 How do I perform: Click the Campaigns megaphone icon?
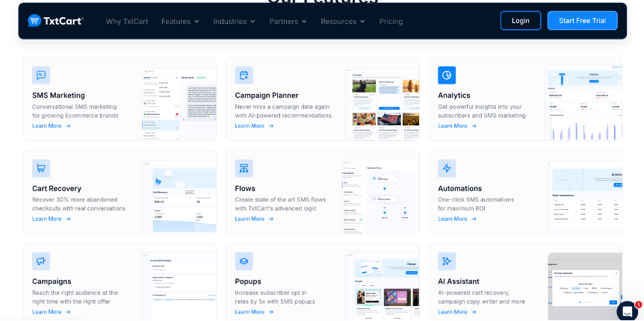41,261
